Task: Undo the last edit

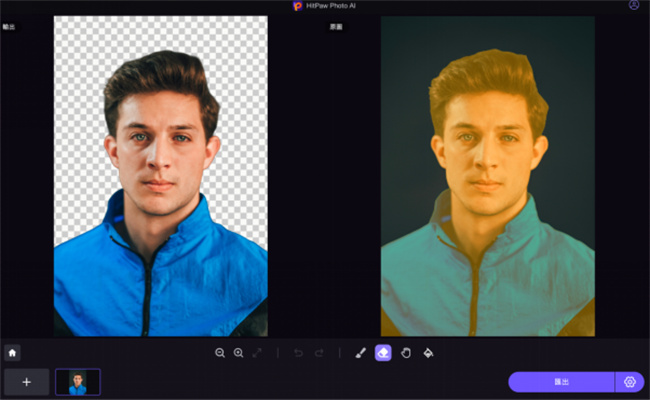Action: (x=299, y=353)
